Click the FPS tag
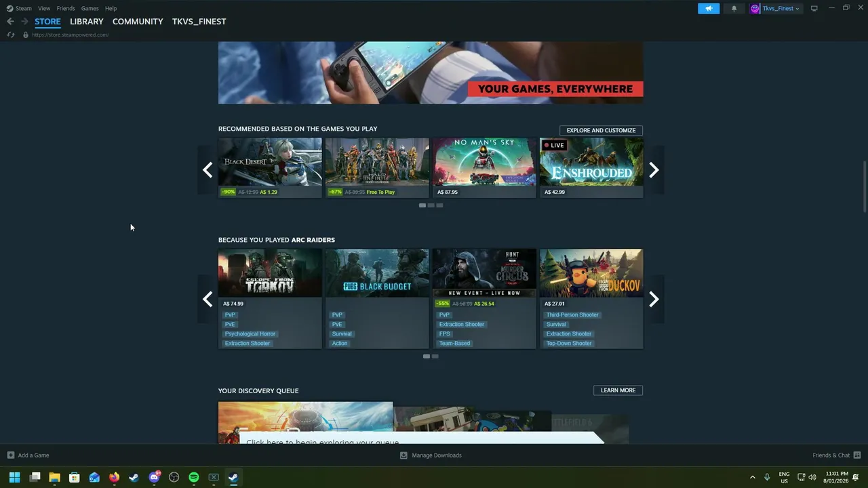The width and height of the screenshot is (868, 488). 445,333
